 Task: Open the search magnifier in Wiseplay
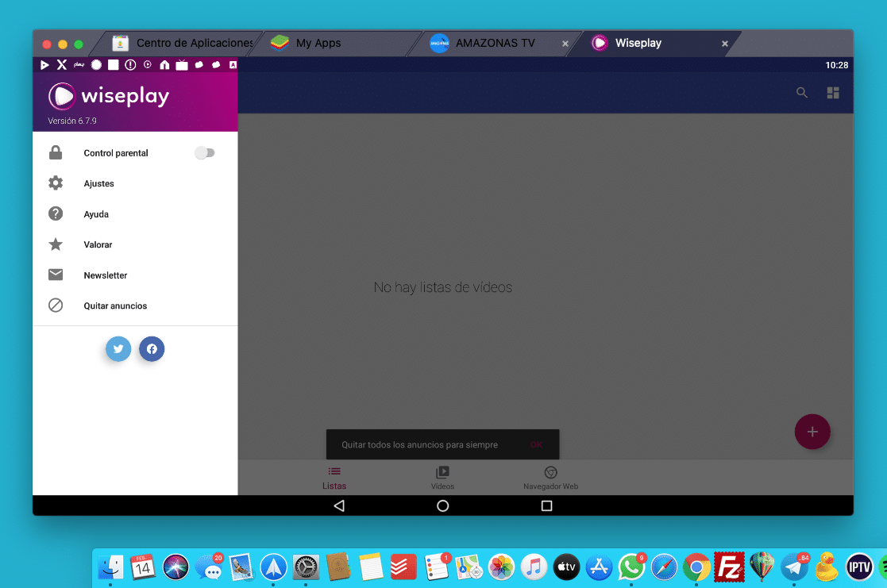[x=801, y=93]
